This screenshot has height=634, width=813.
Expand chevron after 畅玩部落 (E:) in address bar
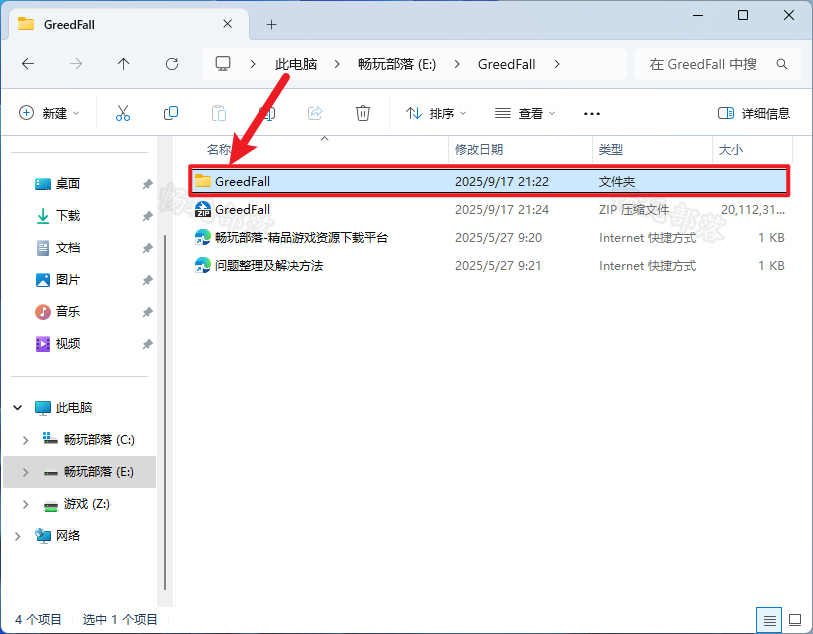(x=457, y=64)
